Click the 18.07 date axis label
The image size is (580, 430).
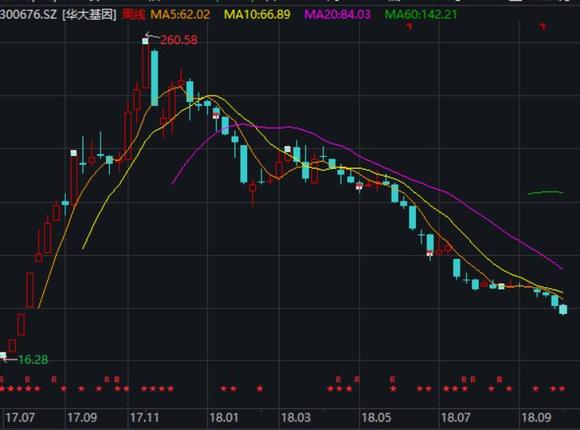tap(455, 418)
